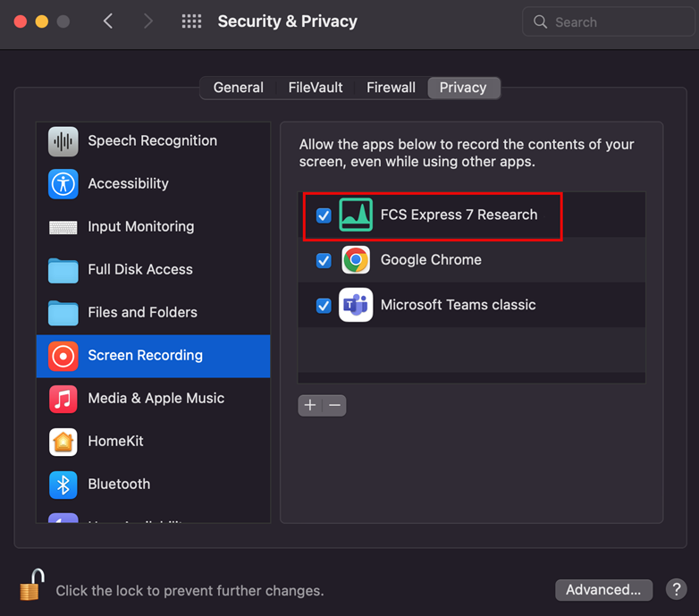Click the Input Monitoring keyboard icon
699x616 pixels.
tap(63, 227)
